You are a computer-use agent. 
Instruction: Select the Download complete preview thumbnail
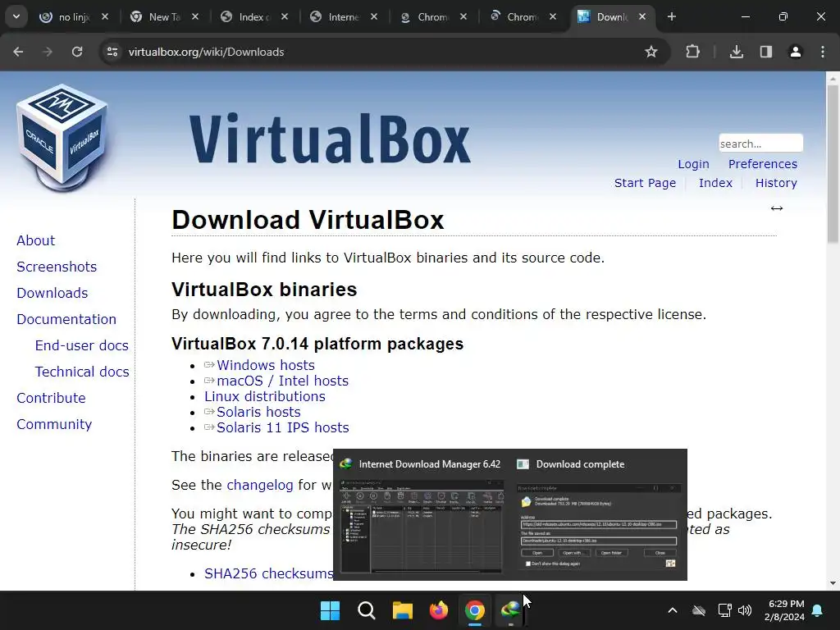coord(598,515)
